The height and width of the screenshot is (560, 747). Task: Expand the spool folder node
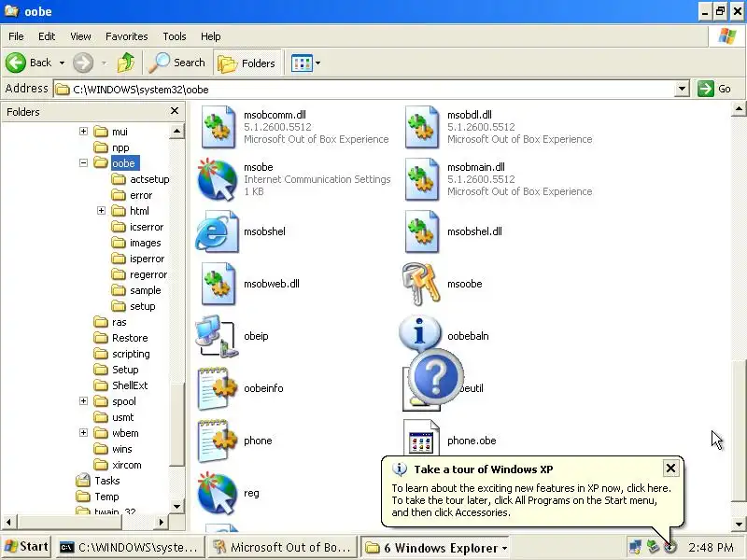[x=83, y=401]
